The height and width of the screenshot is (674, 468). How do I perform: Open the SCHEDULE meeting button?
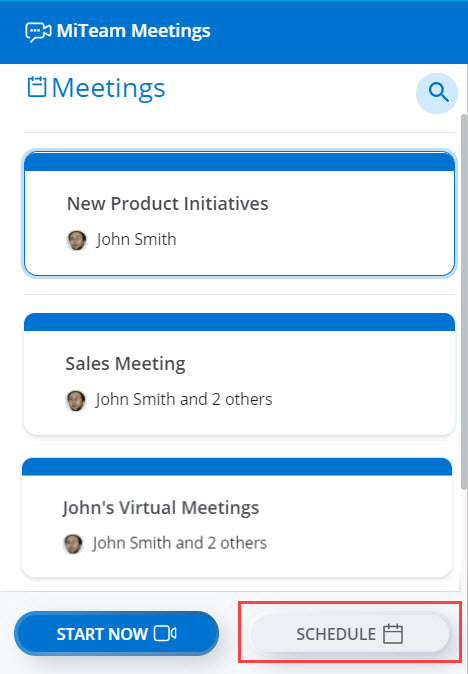point(350,634)
